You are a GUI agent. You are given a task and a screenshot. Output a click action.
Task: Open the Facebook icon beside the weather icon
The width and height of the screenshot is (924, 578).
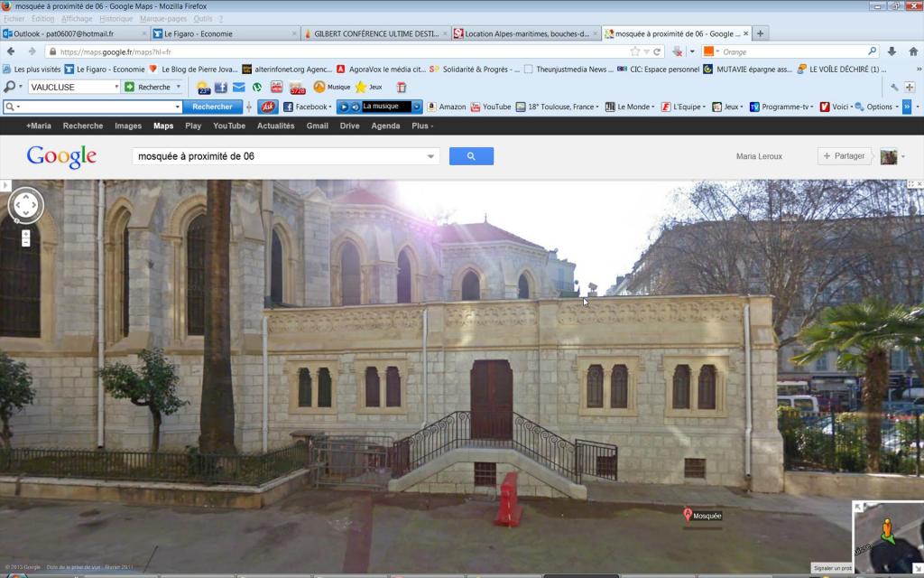[x=221, y=88]
